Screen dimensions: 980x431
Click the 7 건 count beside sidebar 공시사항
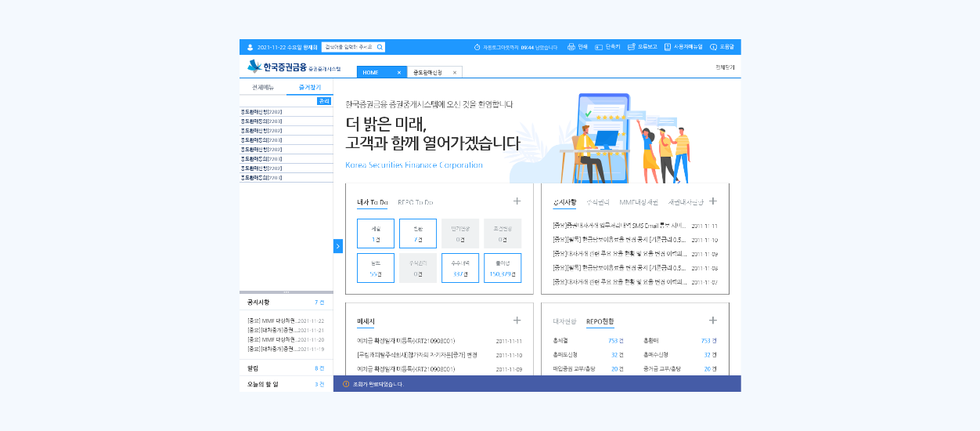coord(319,302)
